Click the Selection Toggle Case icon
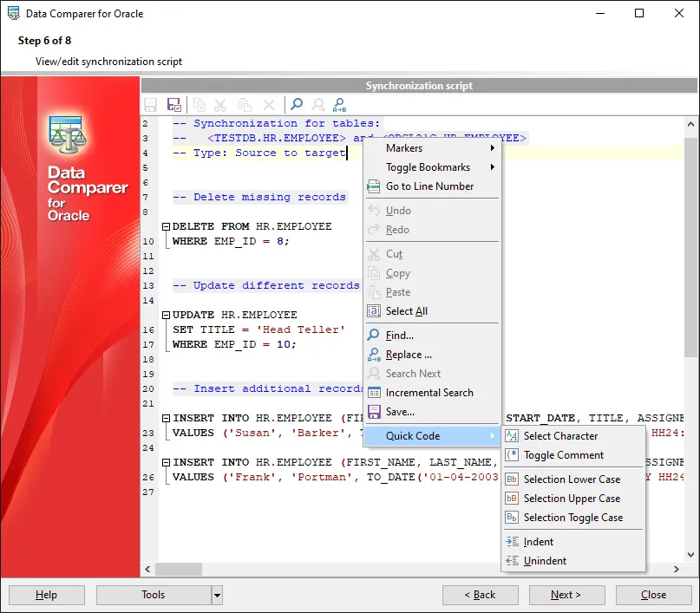The height and width of the screenshot is (613, 700). point(512,518)
